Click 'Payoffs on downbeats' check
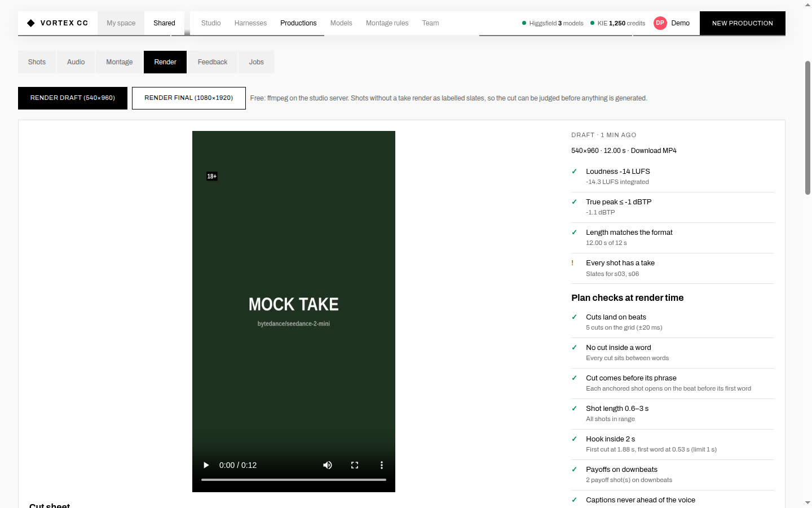Viewport: 812px width, 508px height. (673, 475)
